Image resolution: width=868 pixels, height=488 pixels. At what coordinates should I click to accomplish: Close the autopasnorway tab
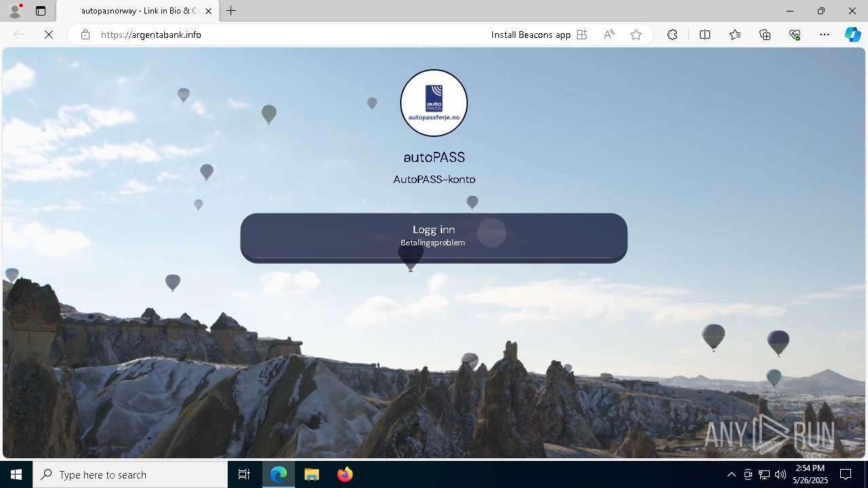(208, 11)
